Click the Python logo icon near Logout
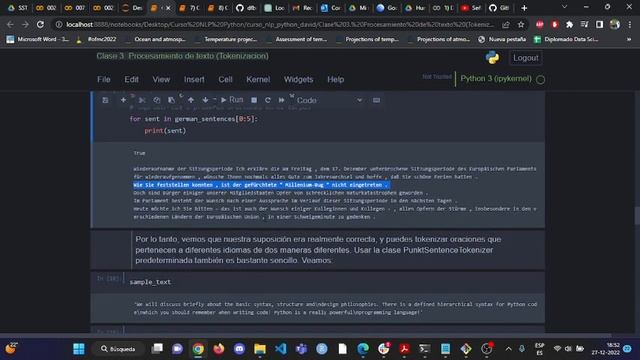The width and height of the screenshot is (640, 360). coord(492,58)
